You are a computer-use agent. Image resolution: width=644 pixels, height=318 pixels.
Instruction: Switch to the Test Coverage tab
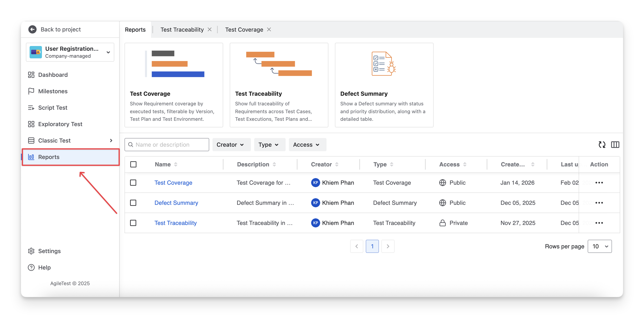244,30
